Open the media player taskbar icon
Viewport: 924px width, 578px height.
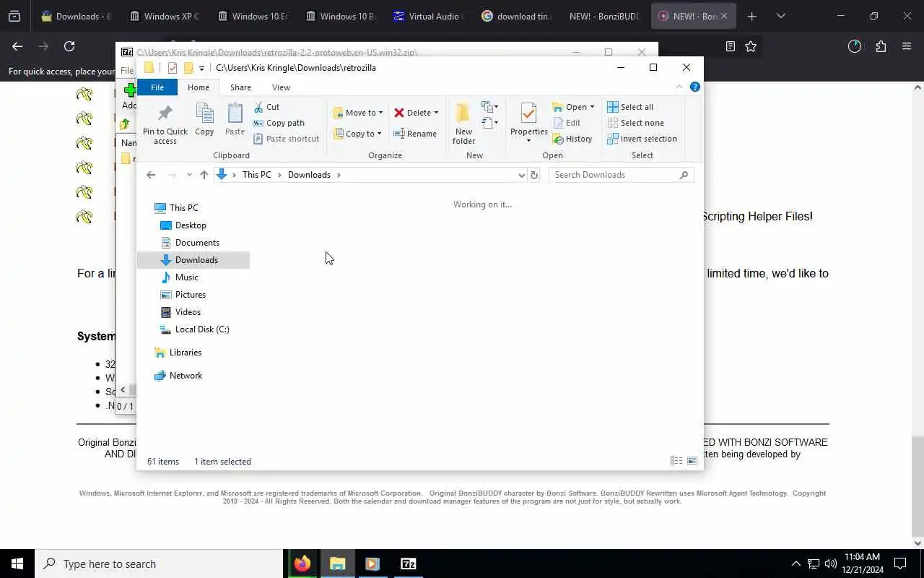pos(372,564)
